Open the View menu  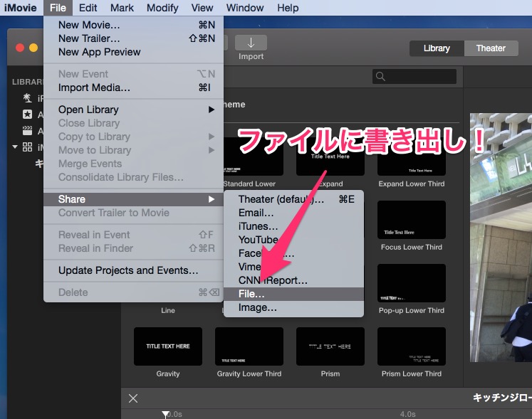coord(202,7)
